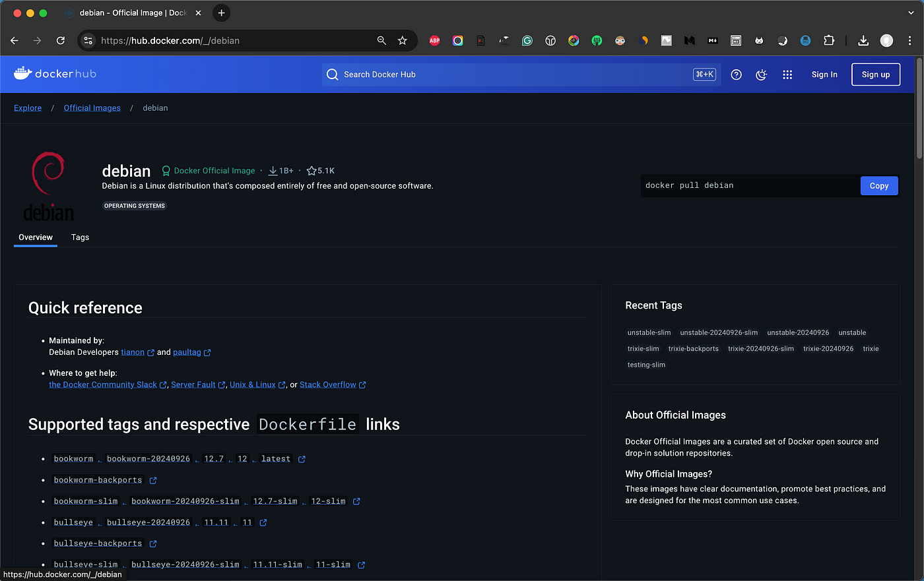Screen dimensions: 924x581
Task: Open the Chrome three-dot menu
Action: (910, 40)
